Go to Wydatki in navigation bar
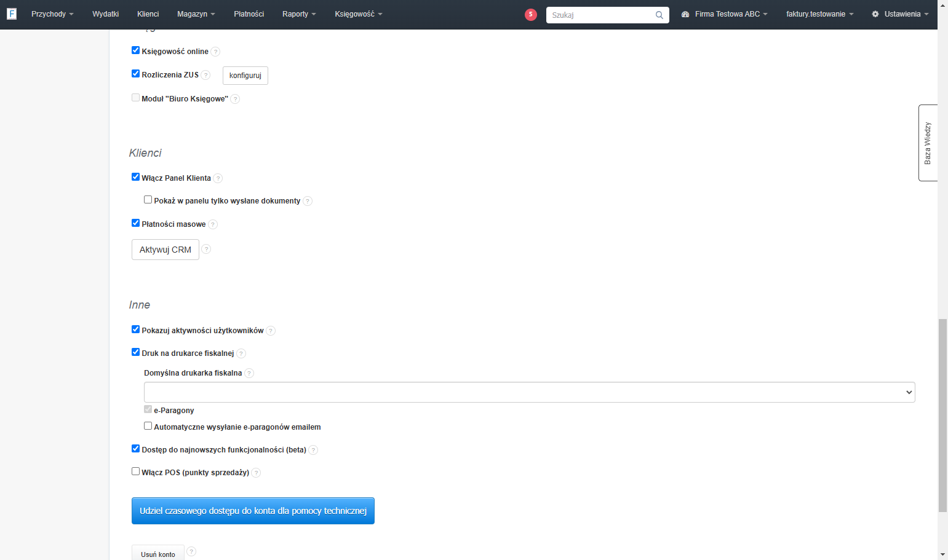Image resolution: width=948 pixels, height=560 pixels. click(105, 14)
